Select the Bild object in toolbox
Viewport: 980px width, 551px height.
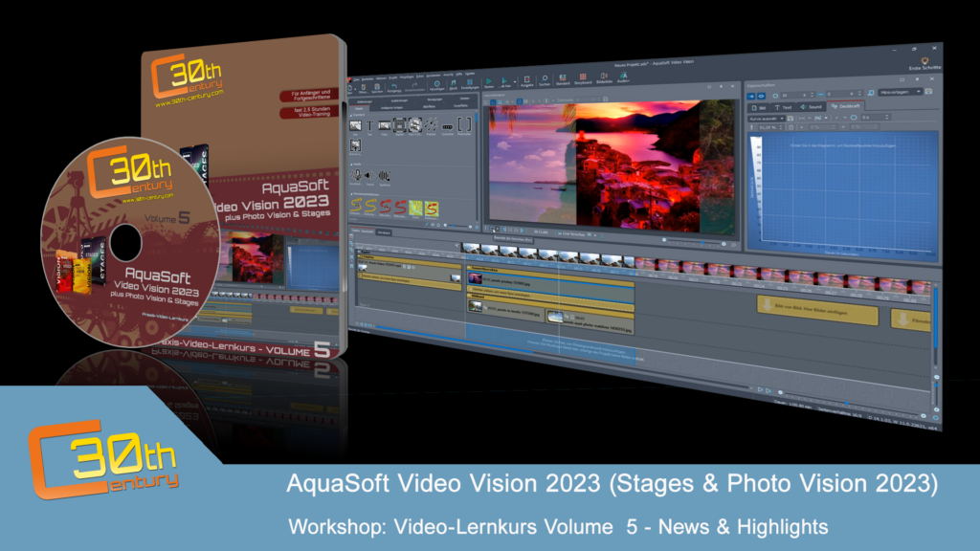(x=355, y=127)
